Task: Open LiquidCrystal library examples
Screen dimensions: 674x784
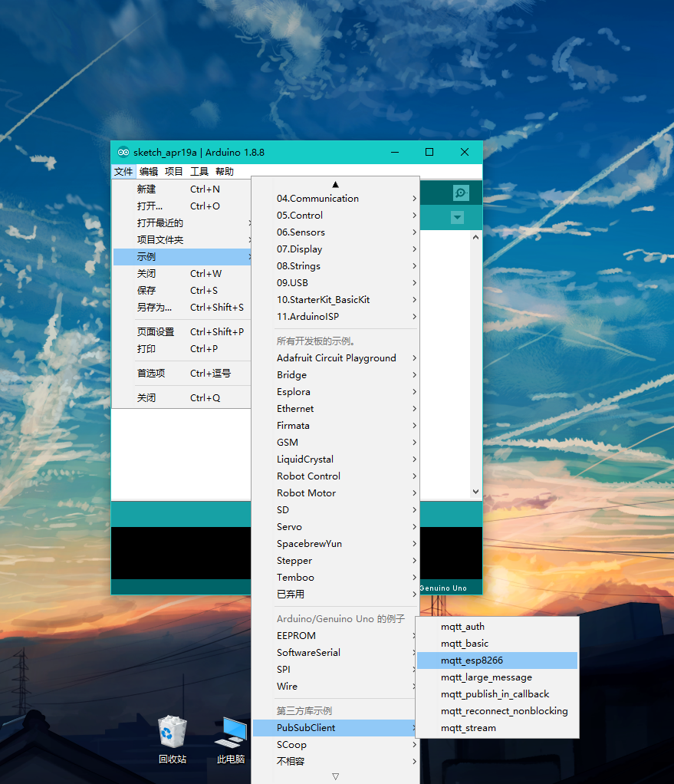Action: [x=335, y=460]
